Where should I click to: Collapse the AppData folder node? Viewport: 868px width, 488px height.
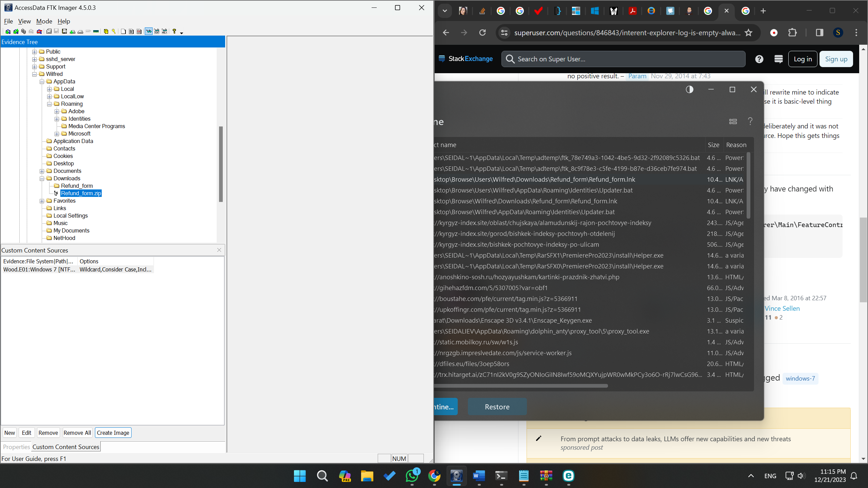point(42,82)
